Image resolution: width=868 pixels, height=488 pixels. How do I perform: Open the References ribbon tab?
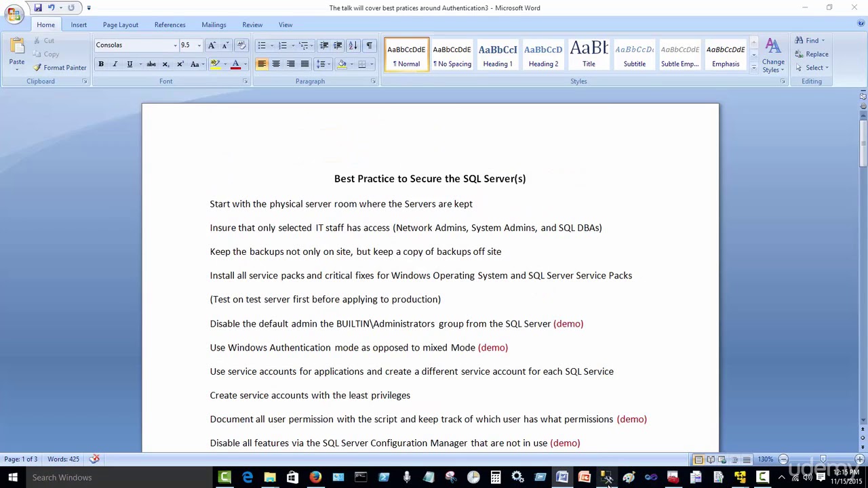[170, 25]
